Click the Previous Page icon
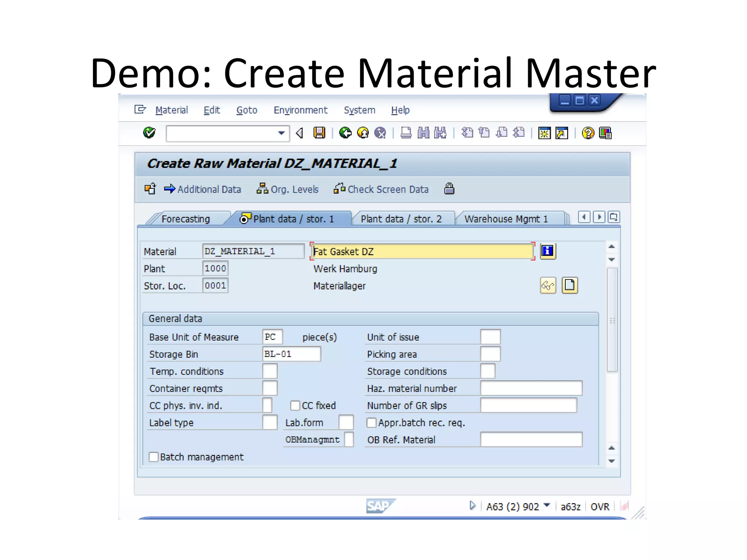Screen dimensions: 747x560 click(x=484, y=132)
